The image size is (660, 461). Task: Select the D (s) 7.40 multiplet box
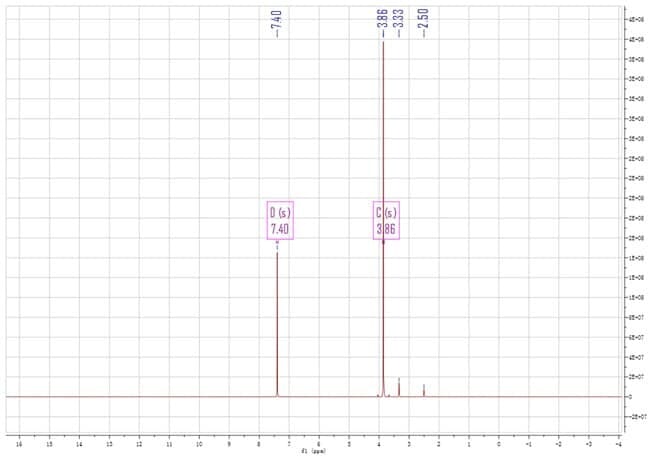click(x=280, y=221)
